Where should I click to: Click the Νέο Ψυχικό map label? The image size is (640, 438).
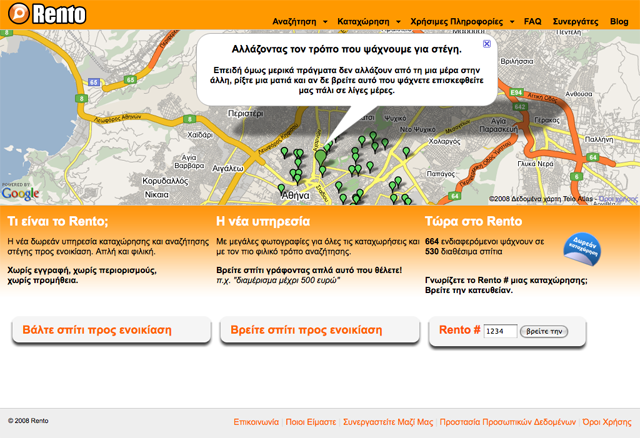point(417,129)
